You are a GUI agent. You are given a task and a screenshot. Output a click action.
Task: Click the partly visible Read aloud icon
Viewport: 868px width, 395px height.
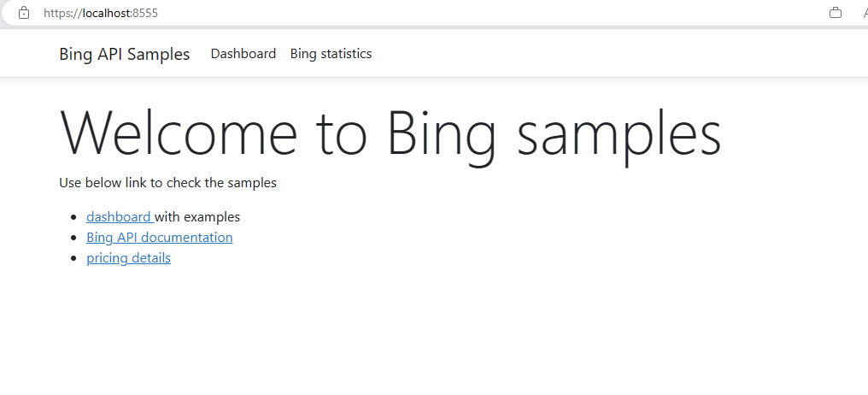[864, 13]
